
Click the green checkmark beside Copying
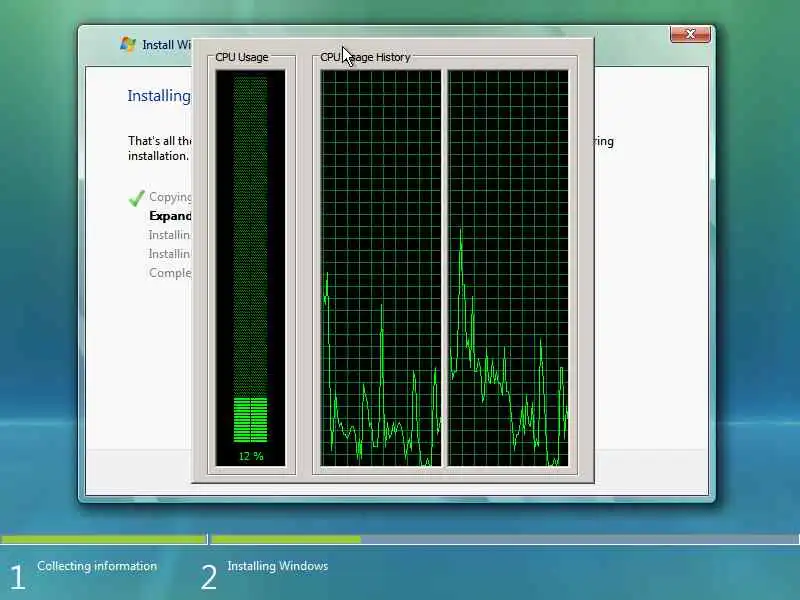[x=136, y=198]
